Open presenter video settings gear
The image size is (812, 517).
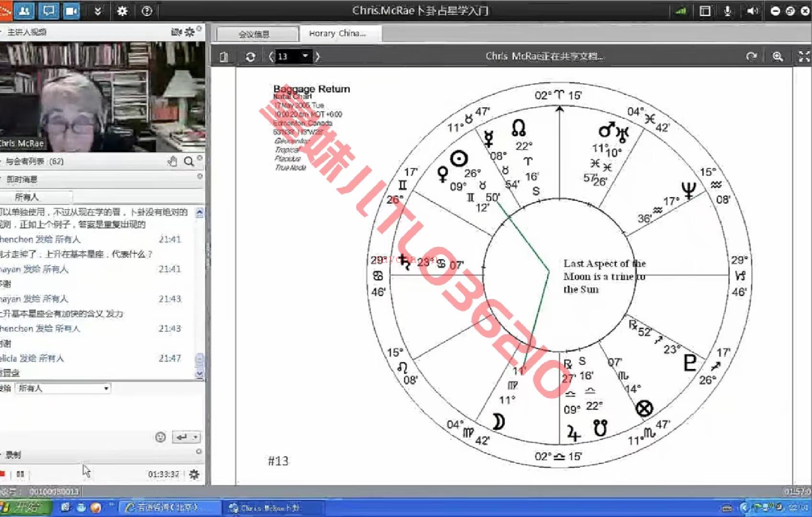tap(190, 32)
